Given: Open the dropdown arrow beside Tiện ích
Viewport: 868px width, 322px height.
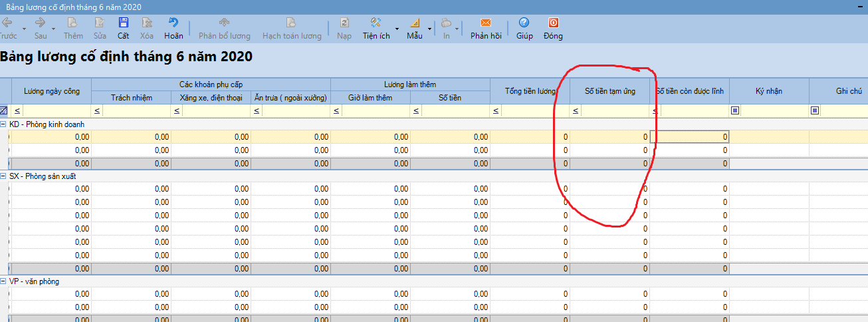Looking at the screenshot, I should 397,29.
